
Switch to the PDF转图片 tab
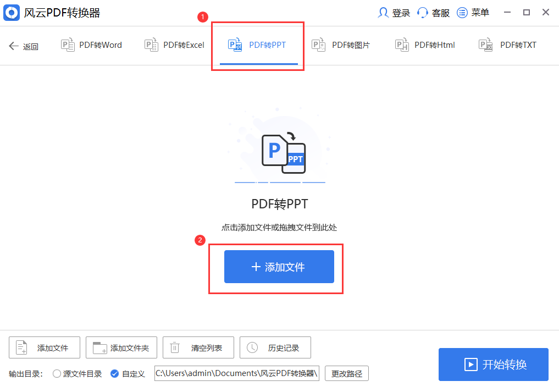pyautogui.click(x=340, y=45)
